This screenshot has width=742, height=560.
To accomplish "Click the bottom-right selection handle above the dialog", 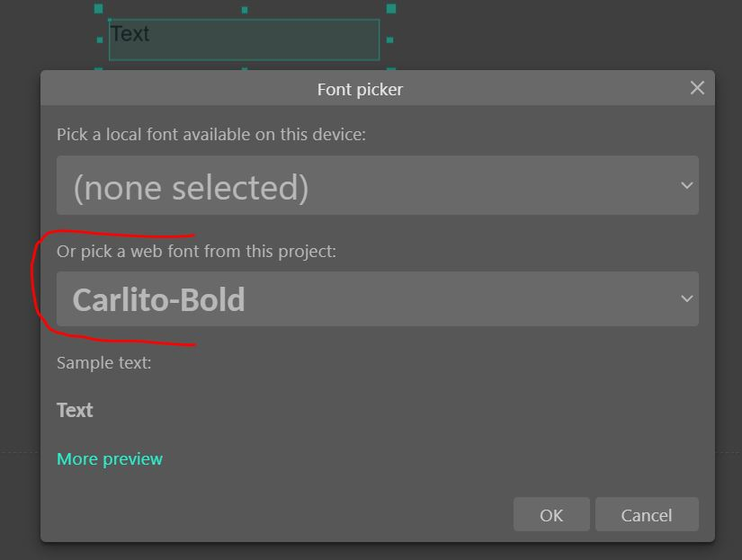I will click(391, 69).
